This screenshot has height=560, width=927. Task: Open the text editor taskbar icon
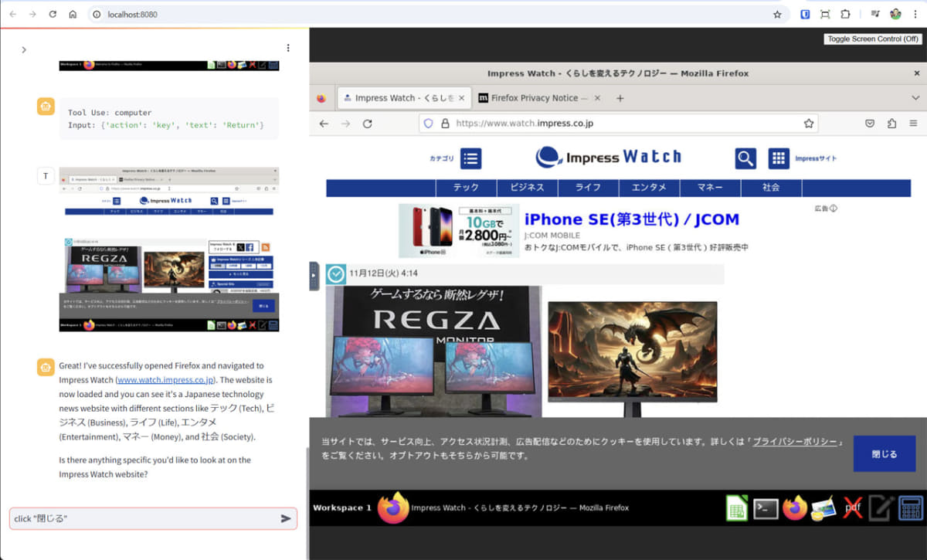tap(881, 507)
